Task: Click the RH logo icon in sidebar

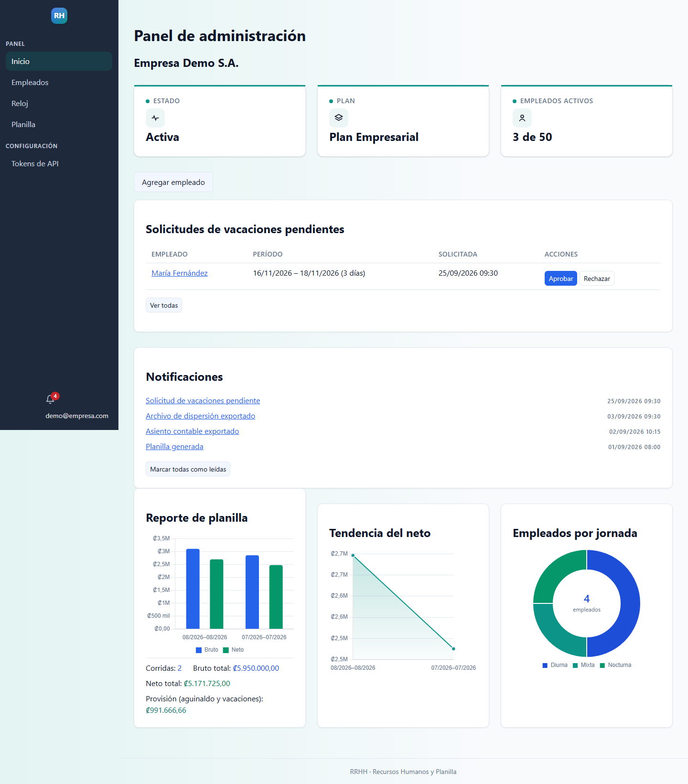Action: tap(59, 16)
